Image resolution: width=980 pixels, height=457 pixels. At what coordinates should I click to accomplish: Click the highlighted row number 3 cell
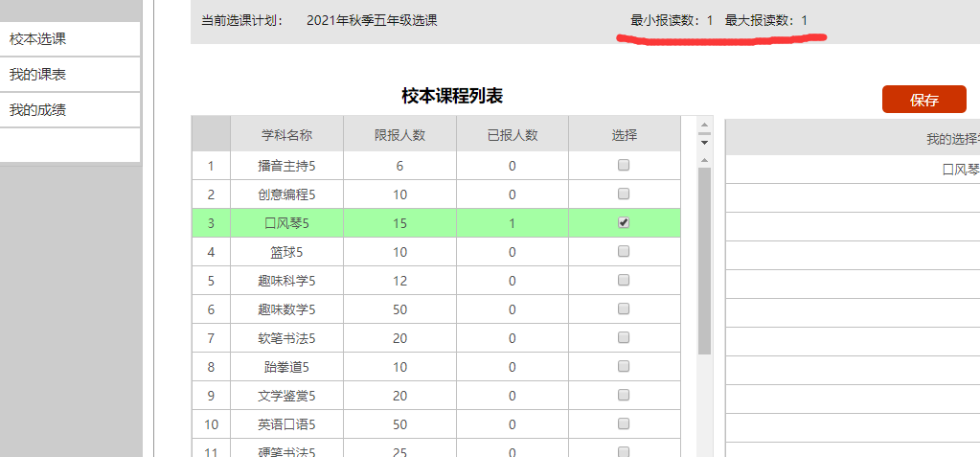click(211, 223)
